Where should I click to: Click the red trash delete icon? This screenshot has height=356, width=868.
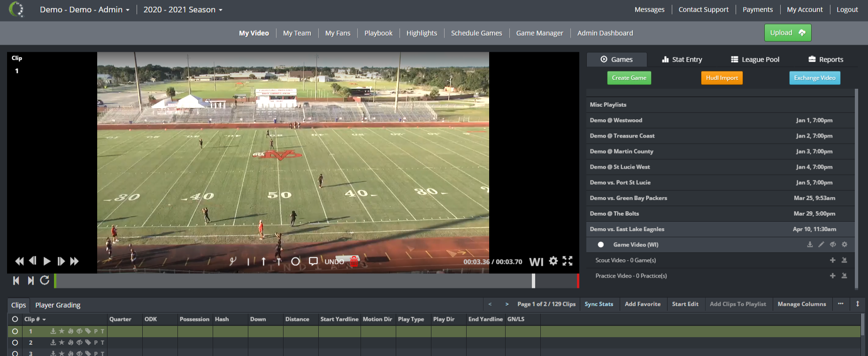pyautogui.click(x=354, y=261)
